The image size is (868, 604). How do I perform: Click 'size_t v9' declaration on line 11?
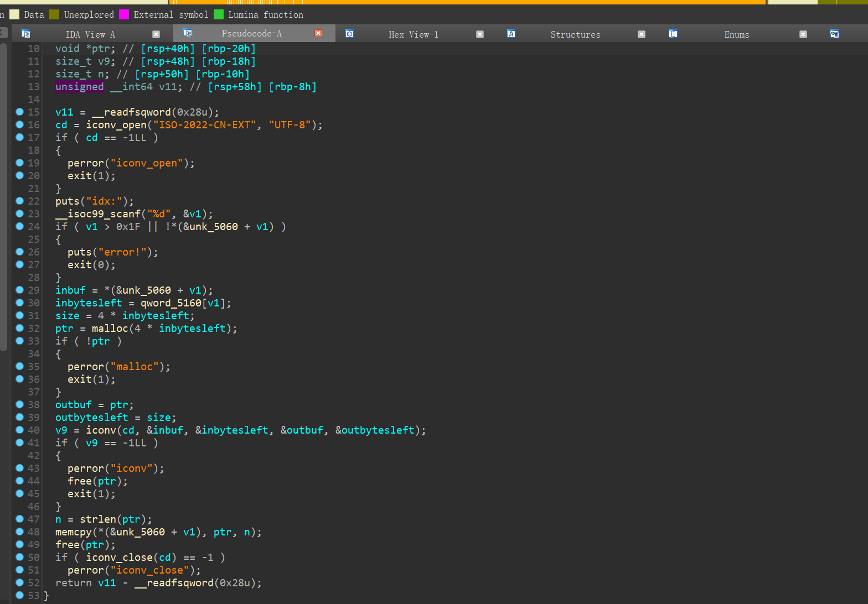point(82,61)
